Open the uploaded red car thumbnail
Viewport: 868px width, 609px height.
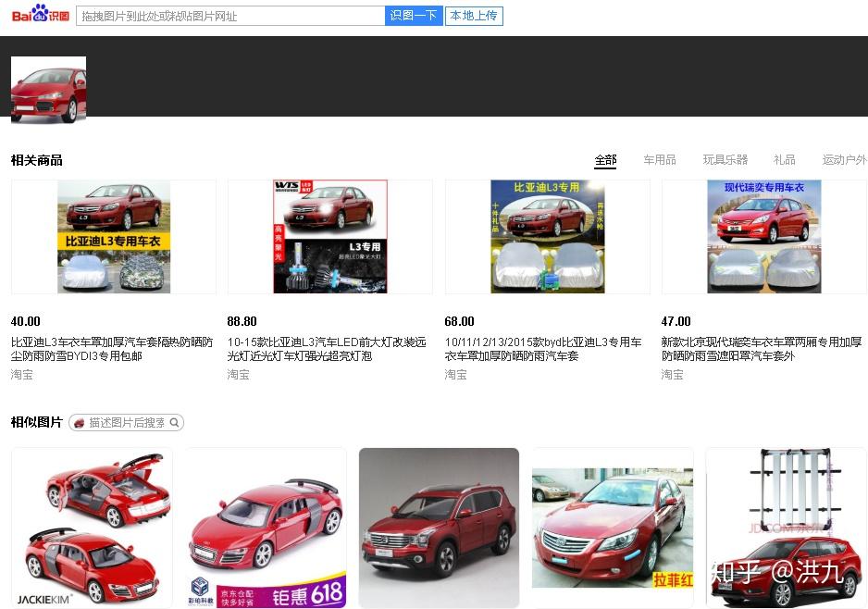click(x=49, y=90)
